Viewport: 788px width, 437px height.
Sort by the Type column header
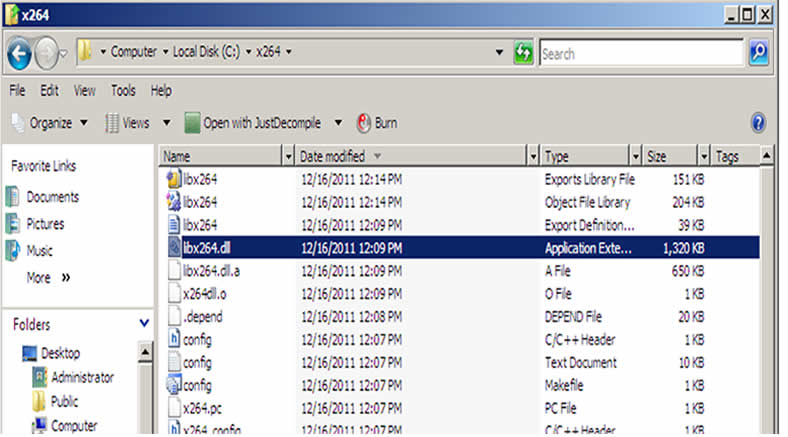[x=584, y=156]
